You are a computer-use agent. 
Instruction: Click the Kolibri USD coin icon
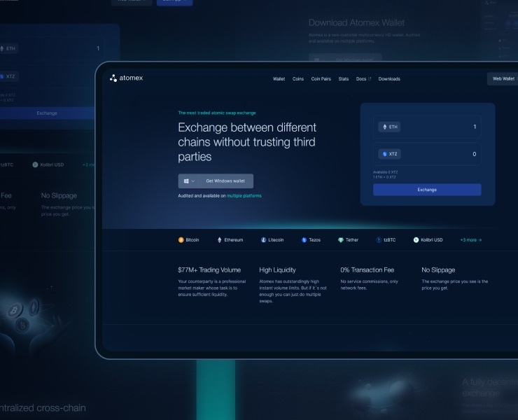tap(416, 240)
